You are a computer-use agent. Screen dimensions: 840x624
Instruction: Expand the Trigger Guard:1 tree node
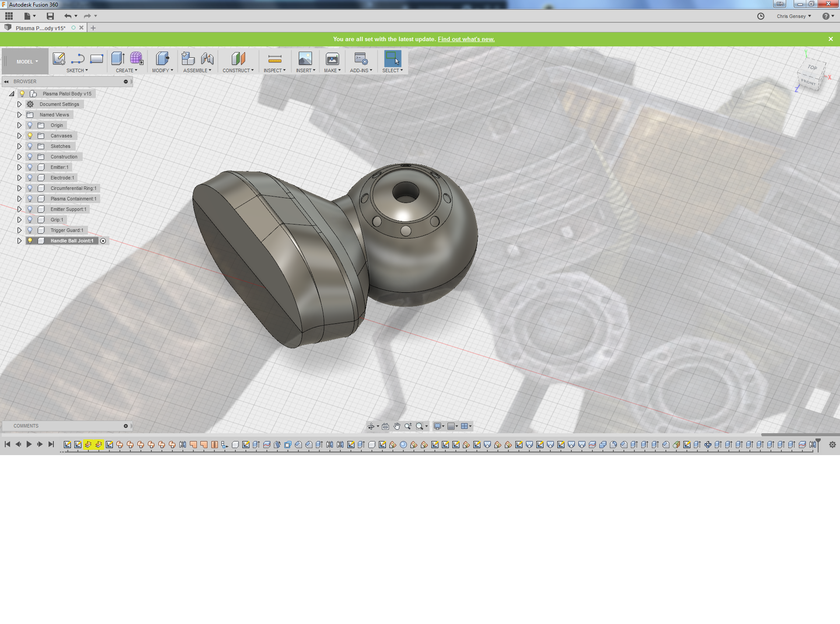[x=19, y=230]
